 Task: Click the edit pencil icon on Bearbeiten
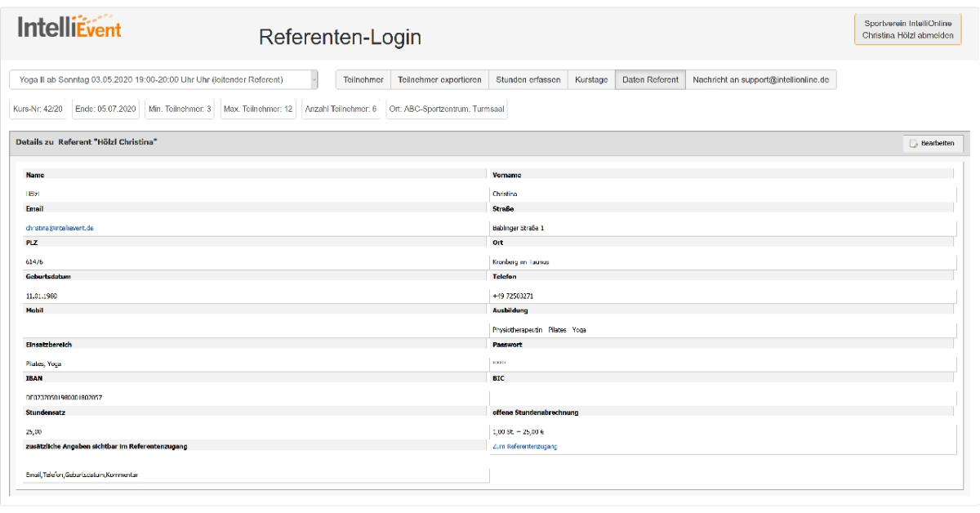(913, 143)
